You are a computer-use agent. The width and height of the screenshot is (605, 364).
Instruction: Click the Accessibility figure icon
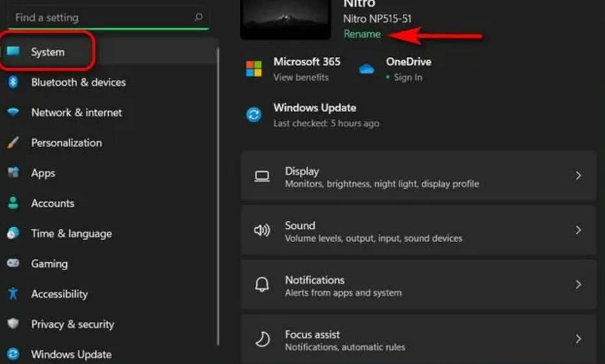click(13, 293)
